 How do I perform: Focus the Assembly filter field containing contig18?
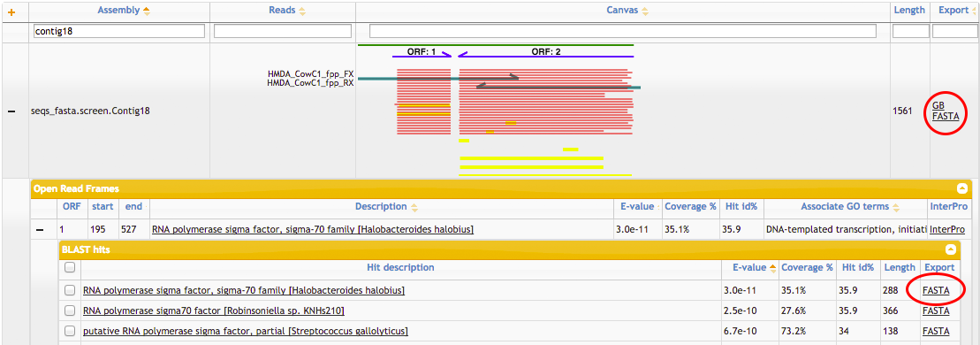[x=119, y=31]
